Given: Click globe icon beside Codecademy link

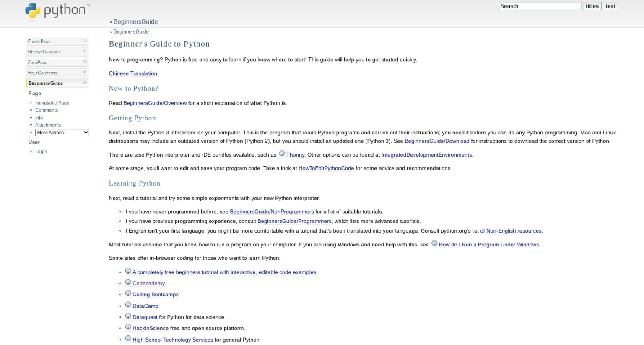Looking at the screenshot, I should click(x=128, y=282).
